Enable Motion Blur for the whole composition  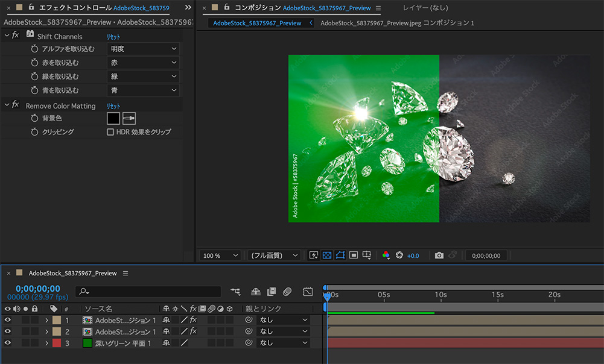[x=288, y=292]
